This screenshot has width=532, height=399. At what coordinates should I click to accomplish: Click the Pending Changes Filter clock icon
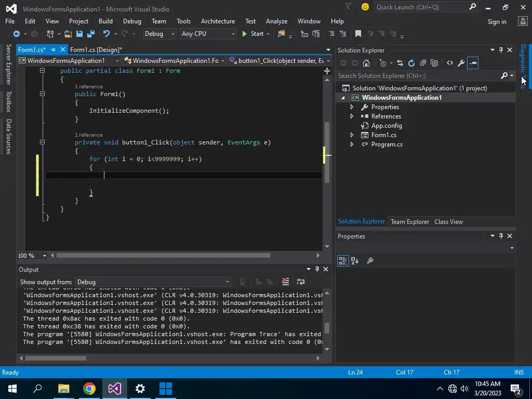tap(383, 63)
